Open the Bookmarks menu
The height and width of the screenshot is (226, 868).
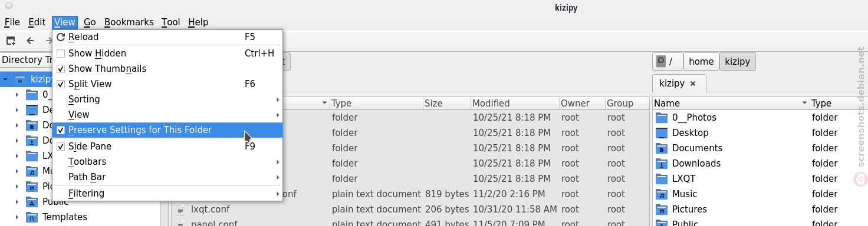coord(129,22)
